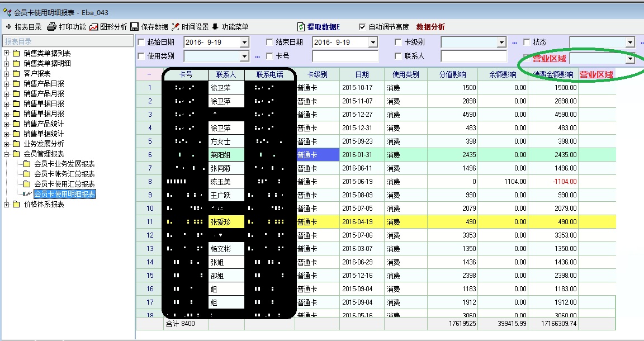The width and height of the screenshot is (644, 341).
Task: Open the 营业区域 dropdown list
Action: (x=630, y=59)
